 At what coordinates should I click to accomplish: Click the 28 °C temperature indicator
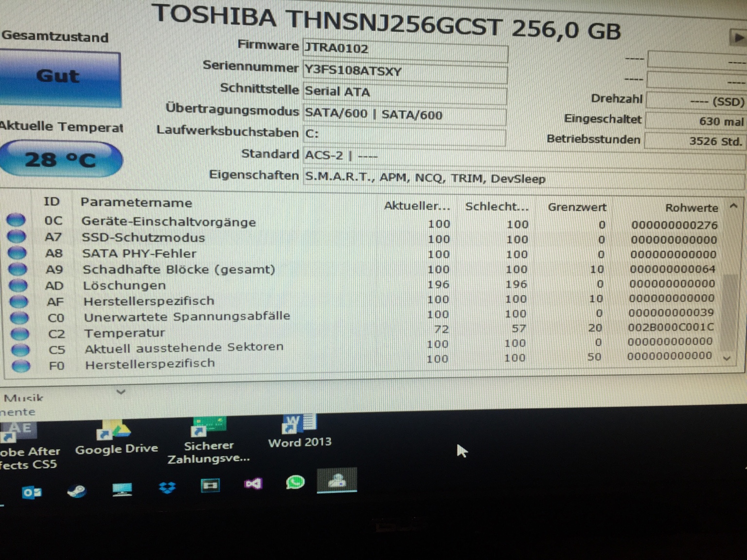[x=60, y=159]
